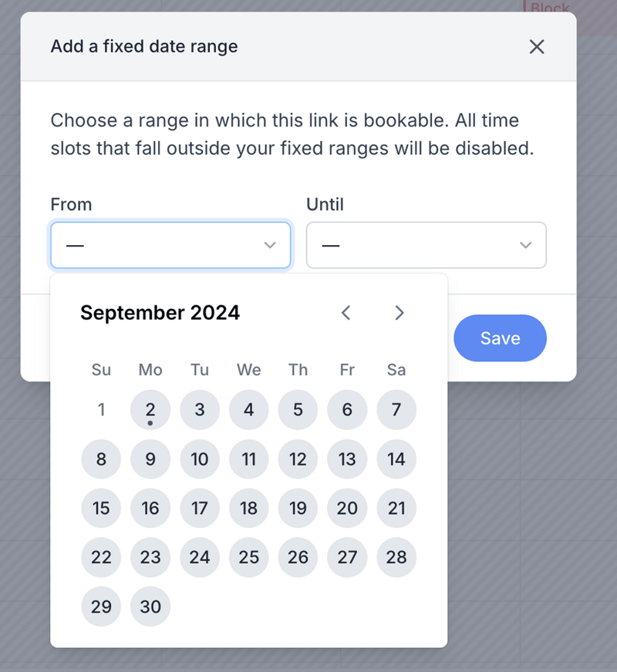Click the Save button
Viewport: 617px width, 672px height.
pyautogui.click(x=500, y=338)
